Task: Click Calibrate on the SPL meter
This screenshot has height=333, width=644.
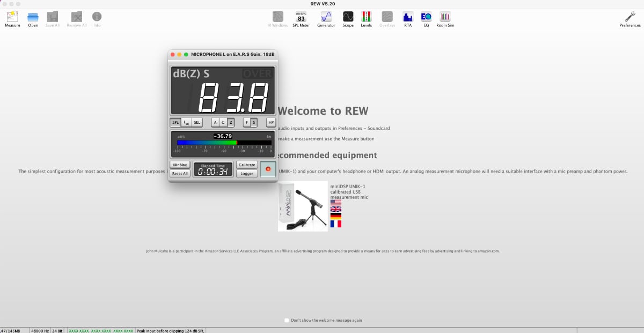Action: [246, 165]
